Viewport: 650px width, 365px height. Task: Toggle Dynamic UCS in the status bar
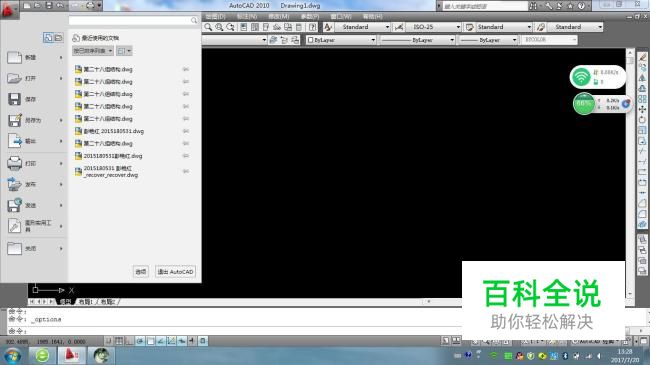click(x=171, y=341)
